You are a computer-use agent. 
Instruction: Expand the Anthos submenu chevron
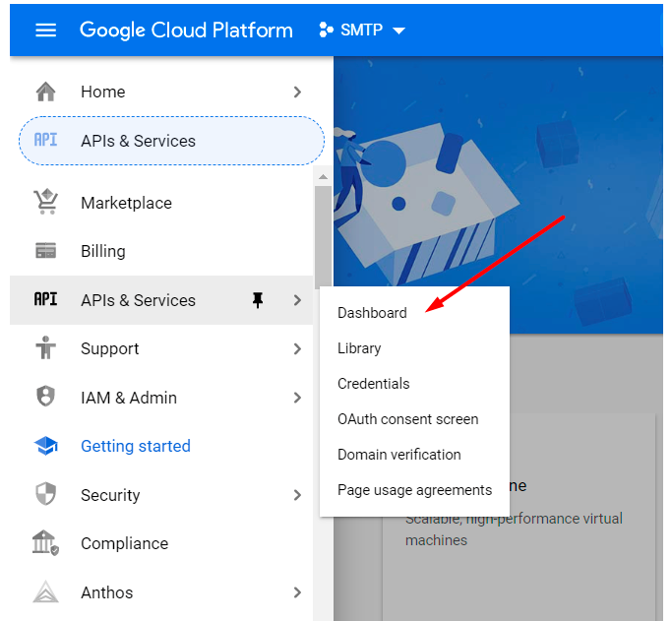297,592
